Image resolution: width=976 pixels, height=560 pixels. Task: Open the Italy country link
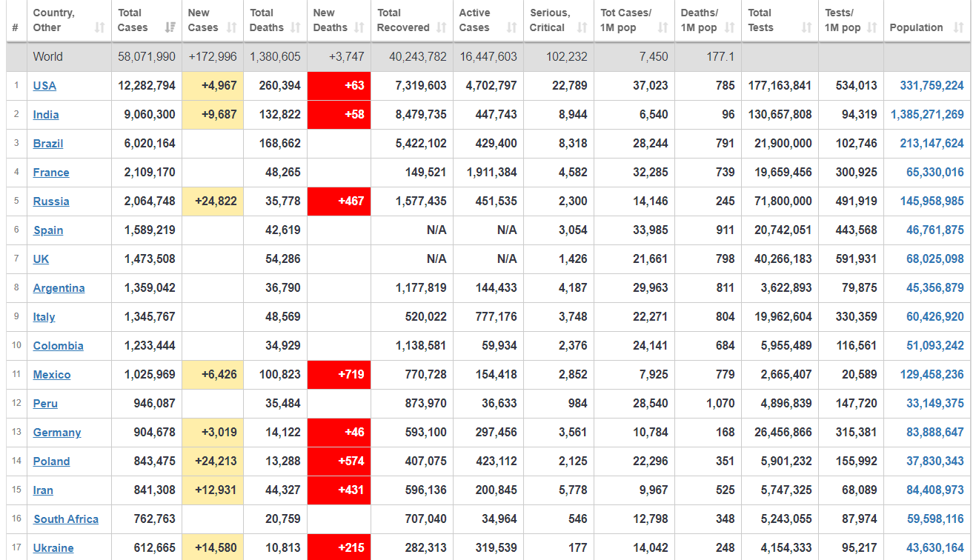tap(44, 317)
